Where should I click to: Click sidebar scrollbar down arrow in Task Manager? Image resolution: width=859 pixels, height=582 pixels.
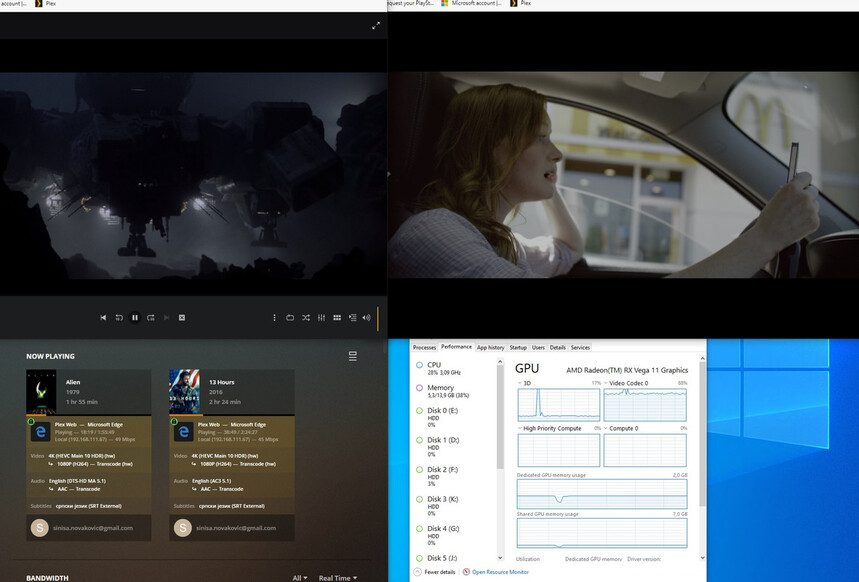[500, 558]
